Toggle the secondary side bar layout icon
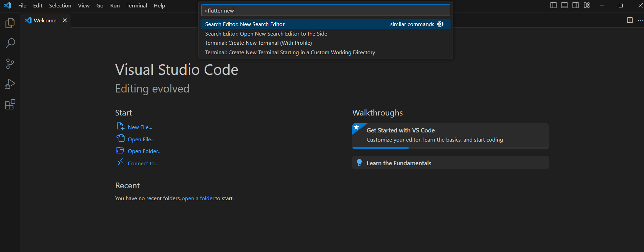 click(x=576, y=5)
